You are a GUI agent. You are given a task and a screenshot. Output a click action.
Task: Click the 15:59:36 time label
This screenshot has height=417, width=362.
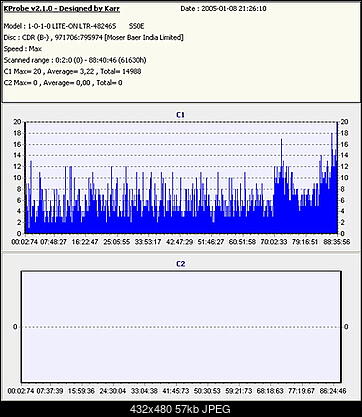pos(81,391)
